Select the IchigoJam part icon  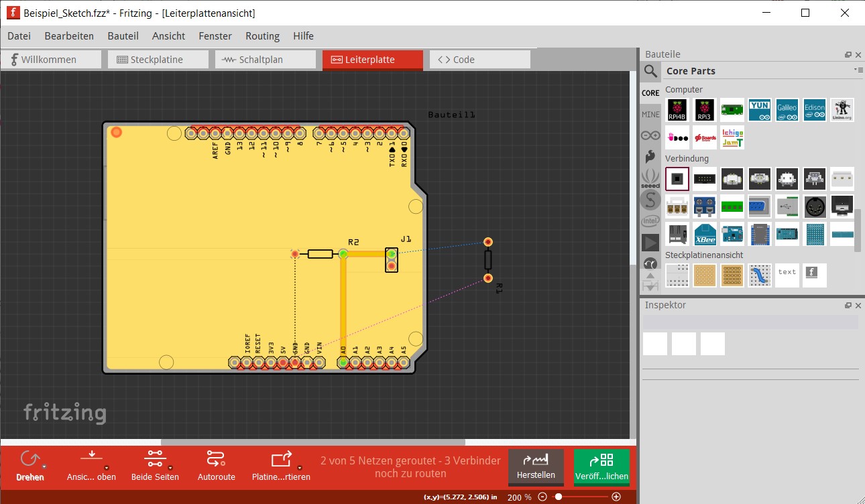pyautogui.click(x=732, y=137)
